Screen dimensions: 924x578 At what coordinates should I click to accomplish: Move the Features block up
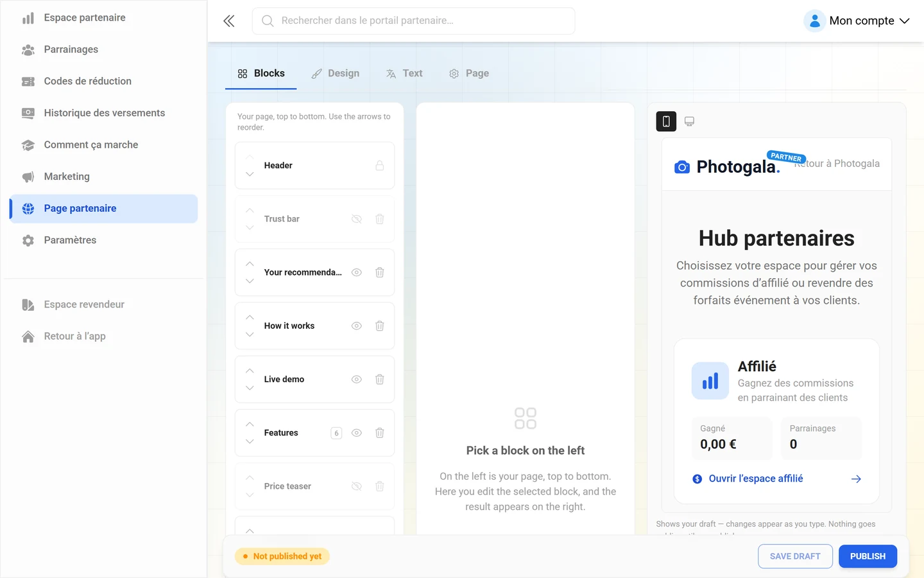coord(250,425)
